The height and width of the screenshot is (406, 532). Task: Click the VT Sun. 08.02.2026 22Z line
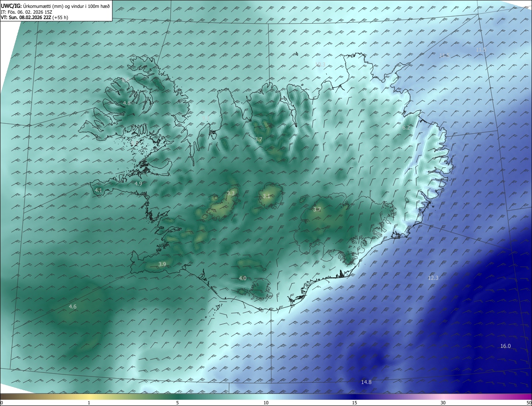(x=34, y=17)
